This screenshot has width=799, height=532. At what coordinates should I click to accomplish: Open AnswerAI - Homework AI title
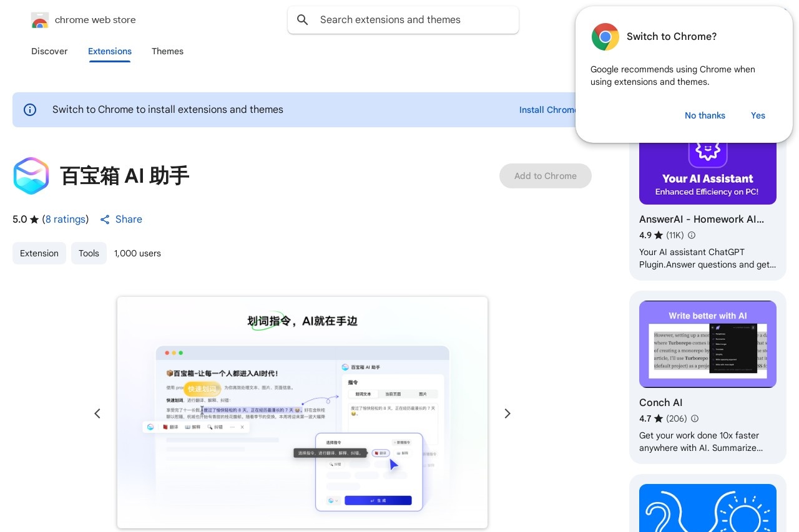702,219
